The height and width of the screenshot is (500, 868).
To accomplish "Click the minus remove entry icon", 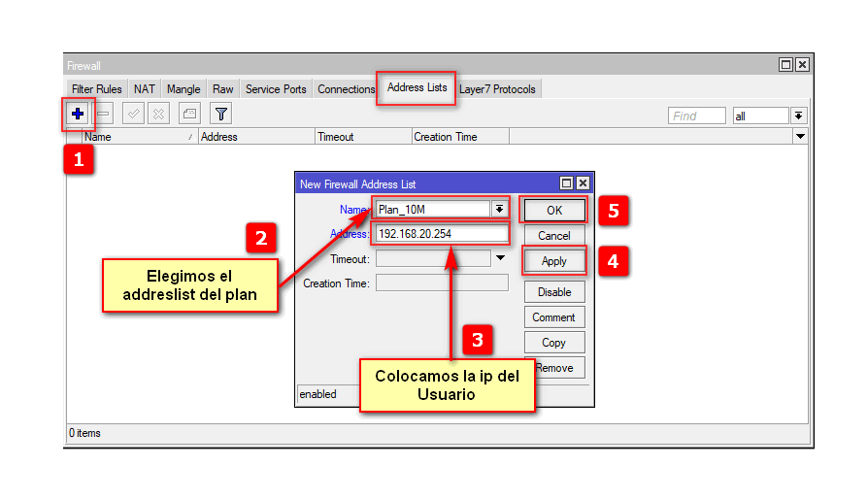I will tap(104, 115).
